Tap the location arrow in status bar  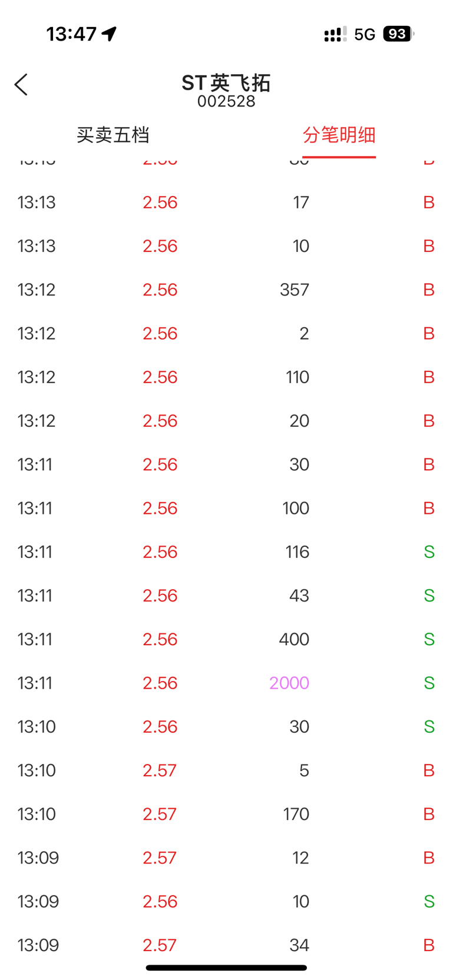[110, 34]
